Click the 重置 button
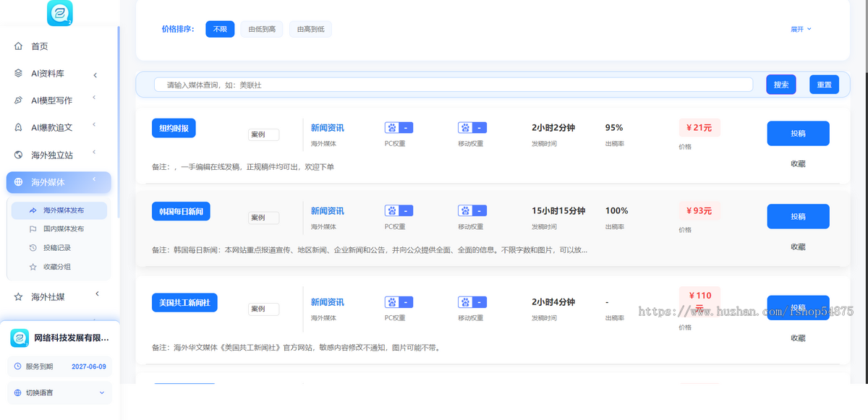 click(x=825, y=85)
